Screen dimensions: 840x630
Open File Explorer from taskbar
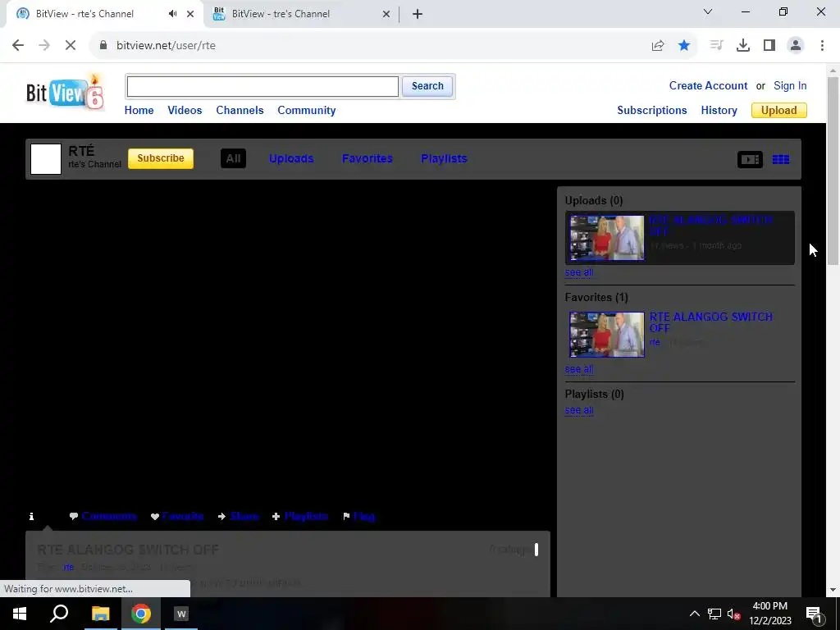(100, 614)
